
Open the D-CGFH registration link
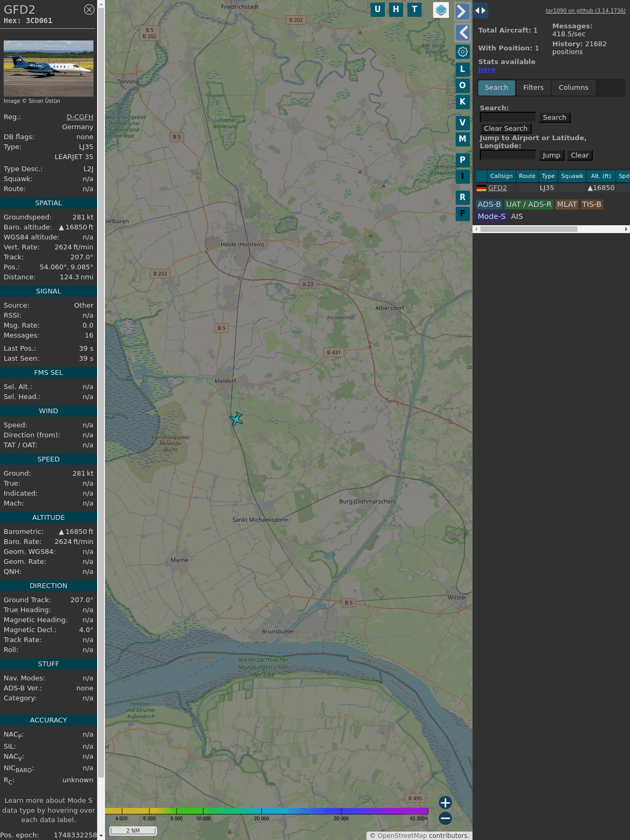pyautogui.click(x=80, y=117)
